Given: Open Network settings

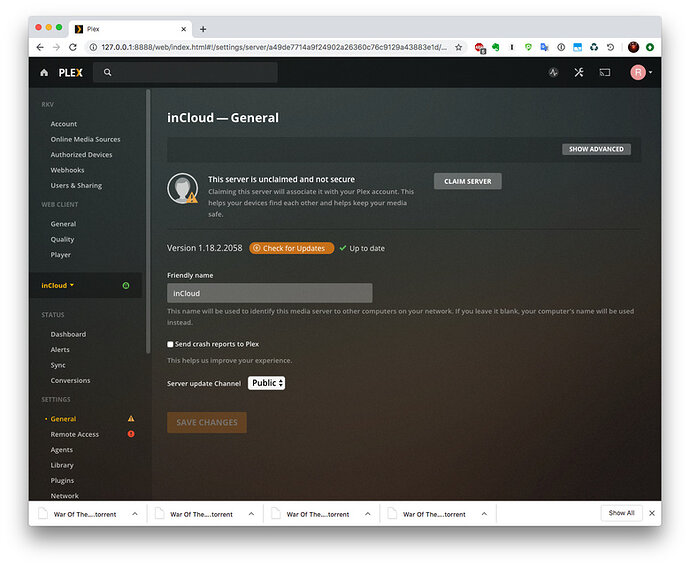Looking at the screenshot, I should [65, 496].
